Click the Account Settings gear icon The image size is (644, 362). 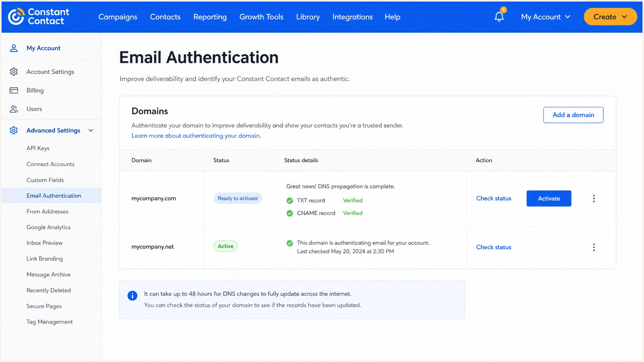click(x=14, y=72)
